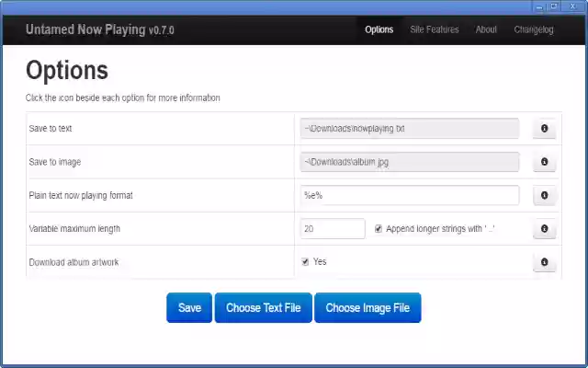This screenshot has height=368, width=588.
Task: View the Changelog tab
Action: pyautogui.click(x=534, y=29)
